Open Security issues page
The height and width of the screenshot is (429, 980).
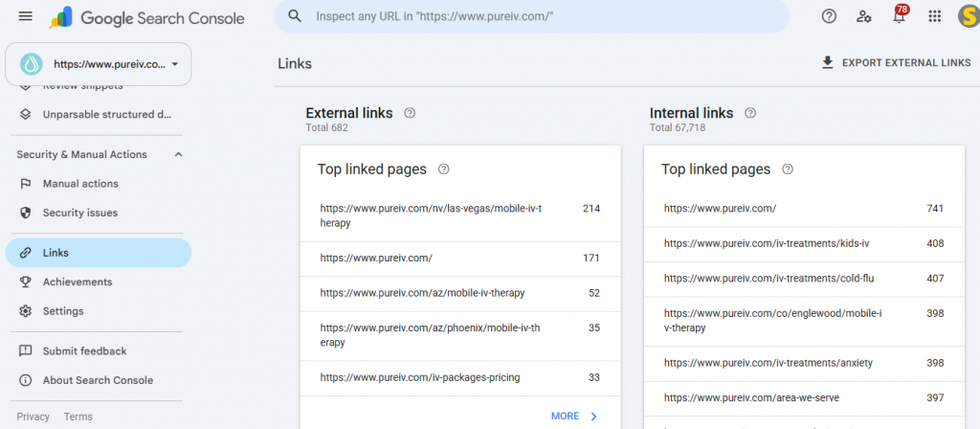pyautogui.click(x=99, y=213)
